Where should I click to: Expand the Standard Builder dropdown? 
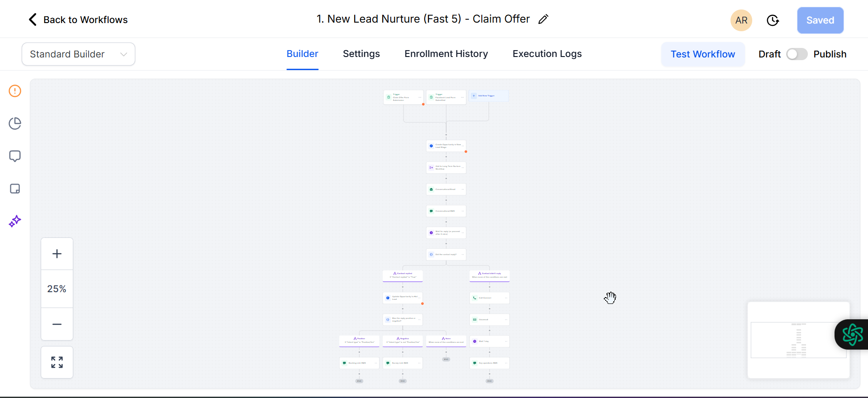(78, 54)
